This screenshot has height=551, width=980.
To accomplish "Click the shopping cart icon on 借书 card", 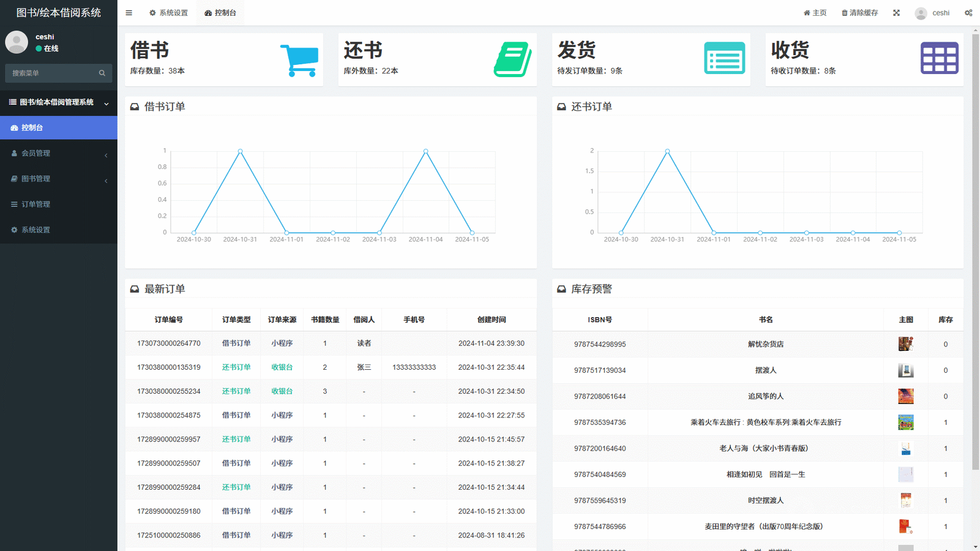I will pyautogui.click(x=299, y=60).
